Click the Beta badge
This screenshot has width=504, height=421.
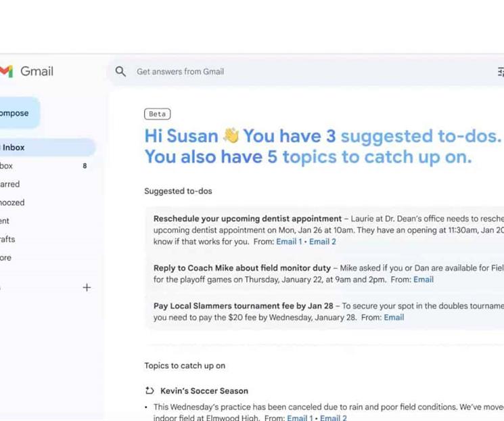point(158,114)
